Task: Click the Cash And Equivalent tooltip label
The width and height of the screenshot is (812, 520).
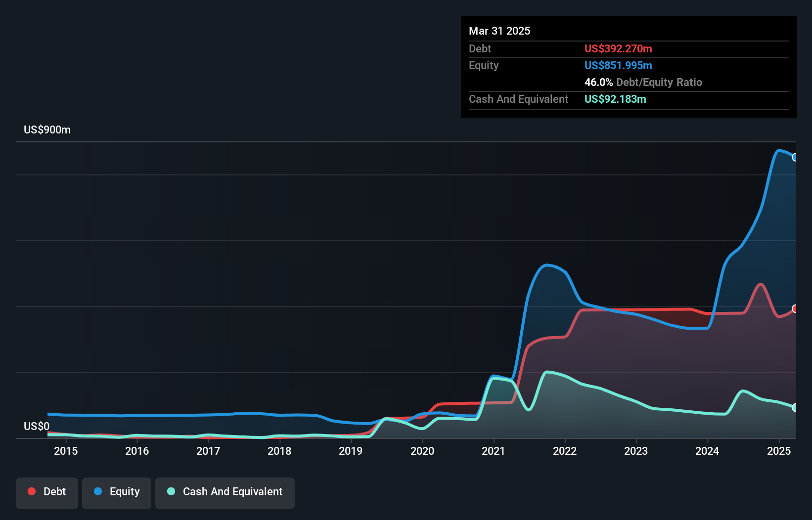Action: (x=518, y=99)
